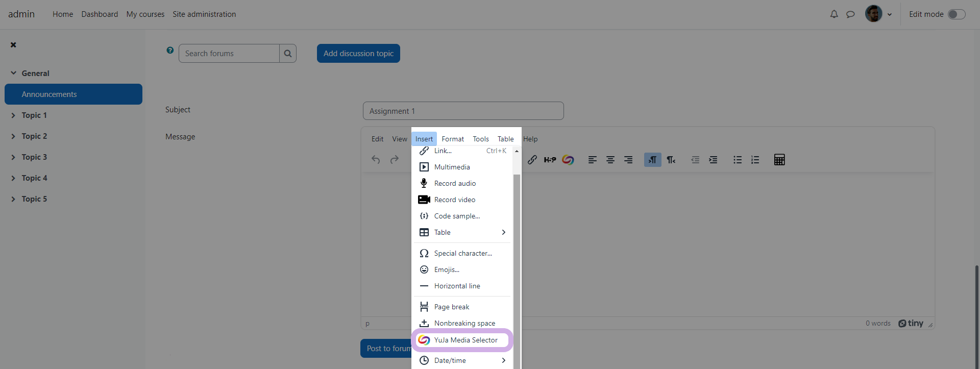Insert a Page break
The width and height of the screenshot is (980, 369).
[462, 307]
